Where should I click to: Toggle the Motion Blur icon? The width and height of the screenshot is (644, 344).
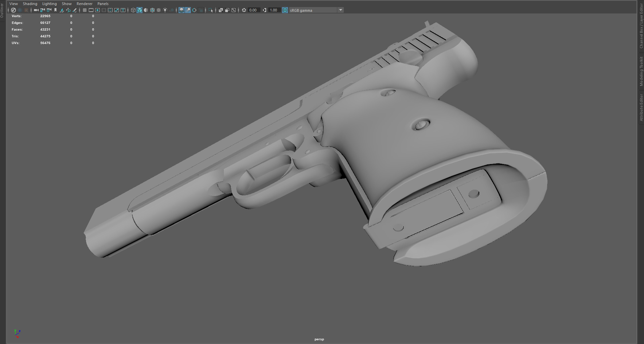[x=188, y=10]
